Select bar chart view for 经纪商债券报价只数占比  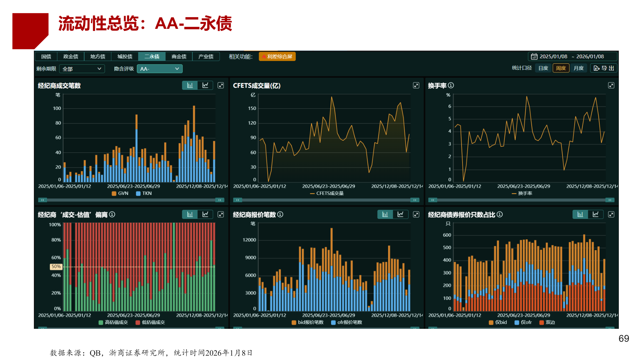[580, 214]
